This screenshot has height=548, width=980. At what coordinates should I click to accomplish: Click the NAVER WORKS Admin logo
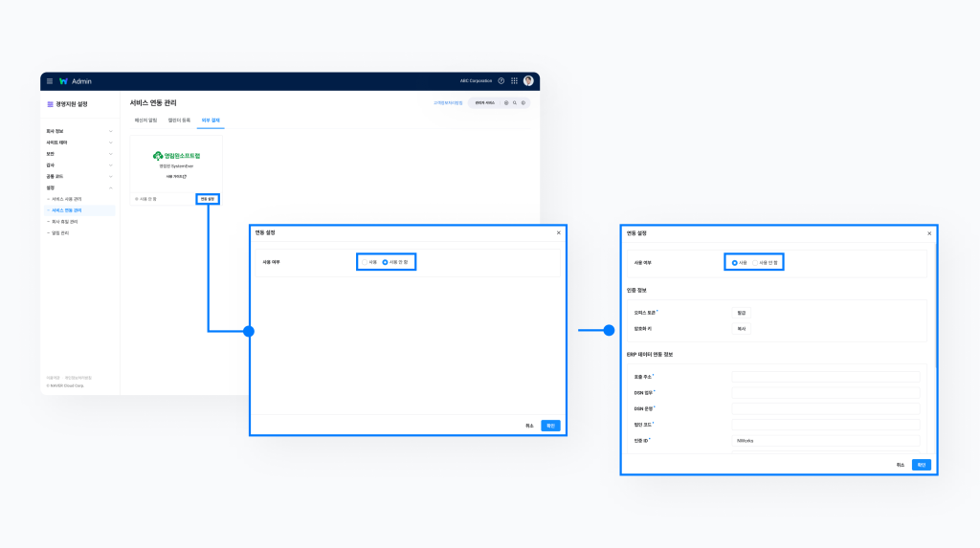(76, 81)
